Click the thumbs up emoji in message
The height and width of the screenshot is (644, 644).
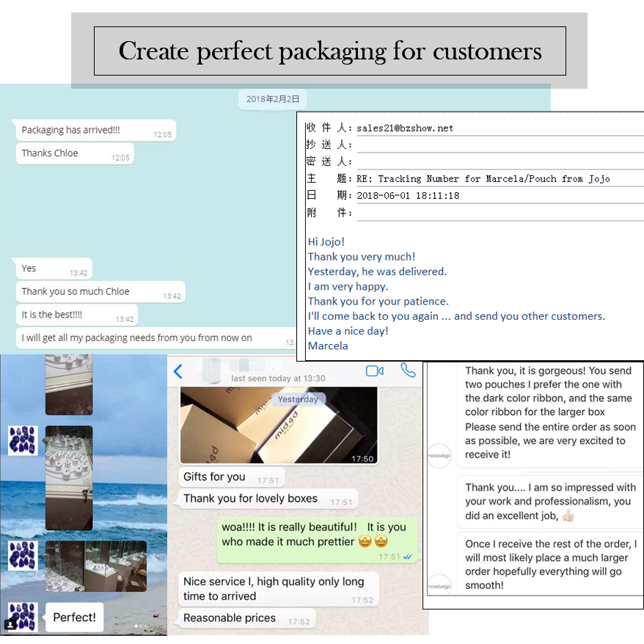pos(568,516)
